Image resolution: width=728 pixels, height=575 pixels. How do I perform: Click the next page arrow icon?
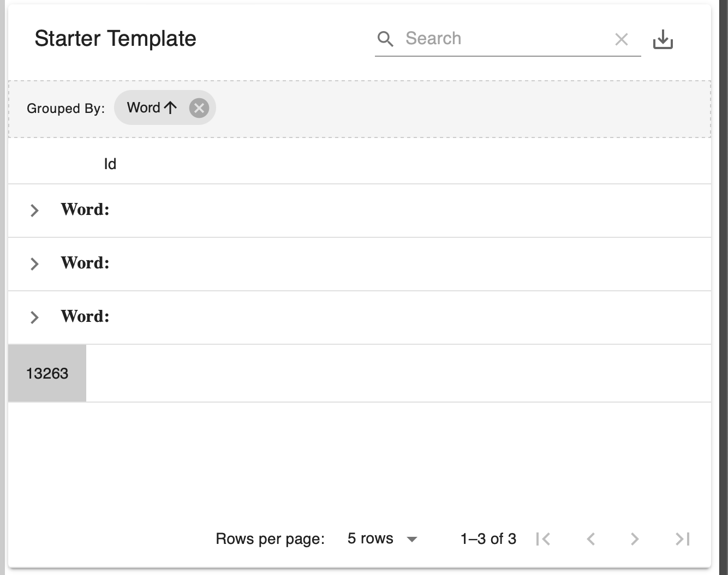click(x=635, y=539)
